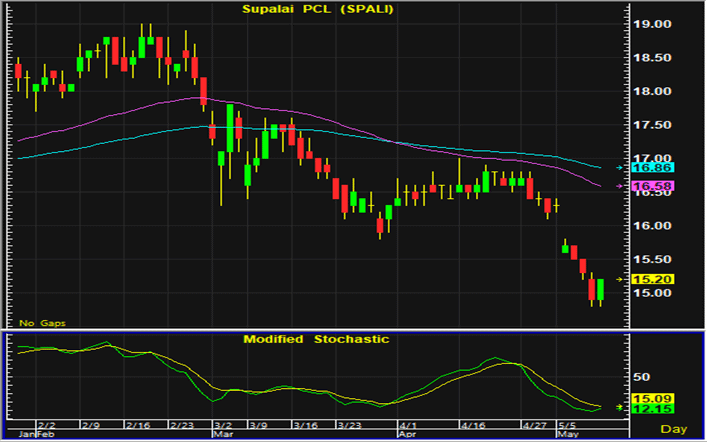The image size is (707, 442).
Task: Select the 3/2 date marker
Action: click(x=222, y=425)
